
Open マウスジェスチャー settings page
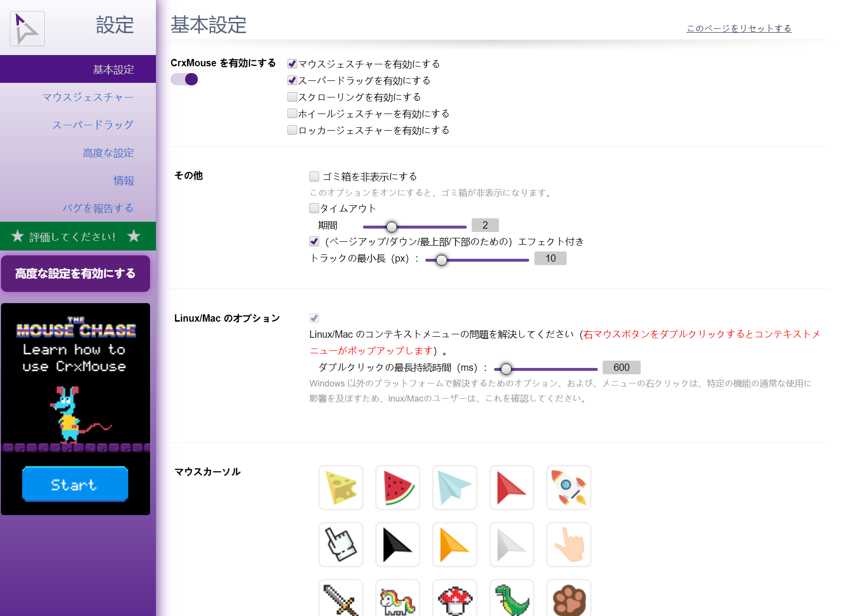coord(88,97)
